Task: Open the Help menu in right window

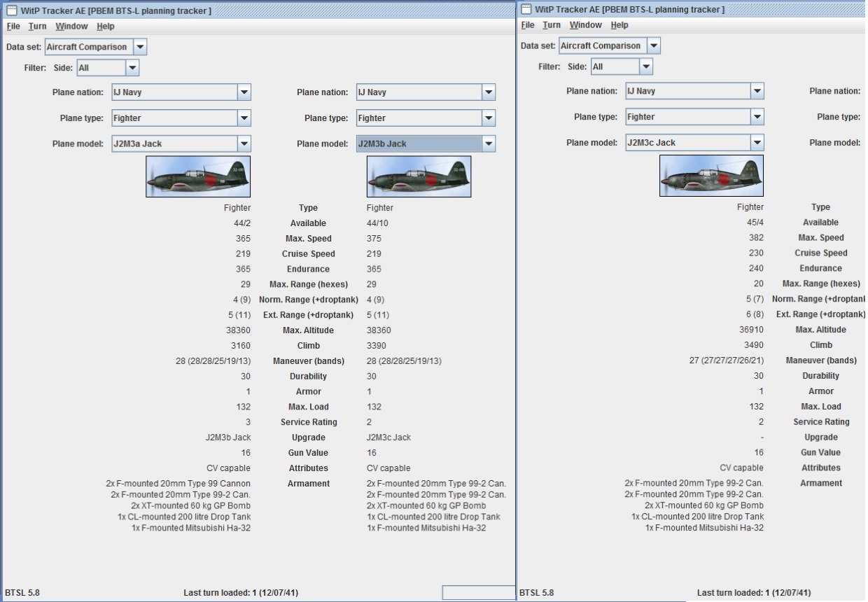Action: tap(619, 24)
